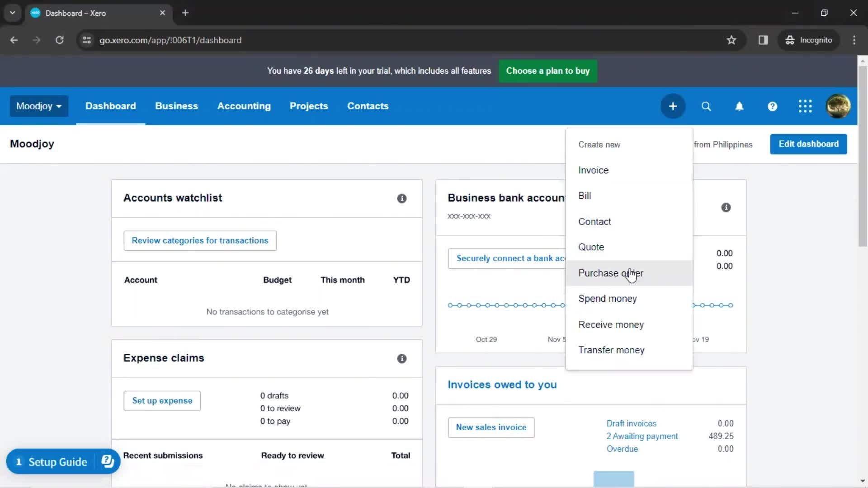Select Spend money menu item

pos(629,299)
